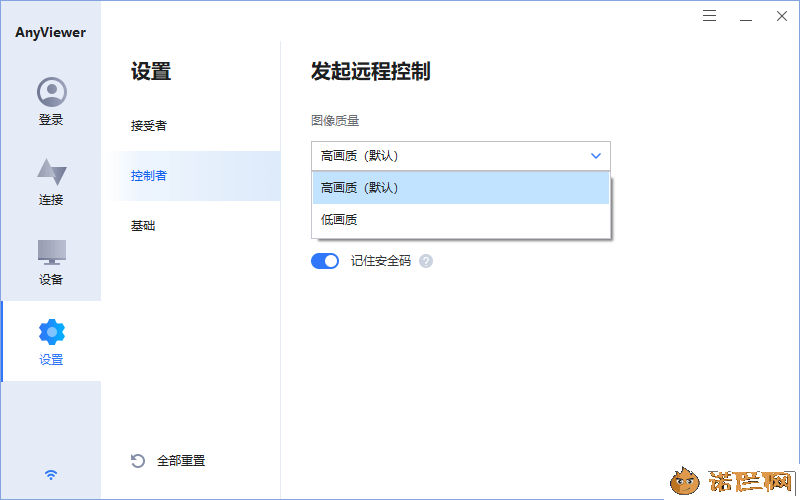The image size is (800, 500).
Task: Pick the 低画质 option in the list
Action: pyautogui.click(x=461, y=220)
